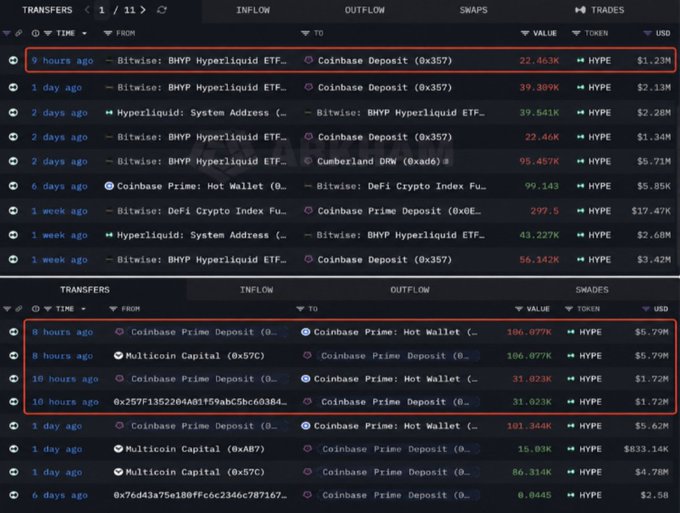
Task: Switch to bottom panel INFLOW tab
Action: (x=256, y=290)
